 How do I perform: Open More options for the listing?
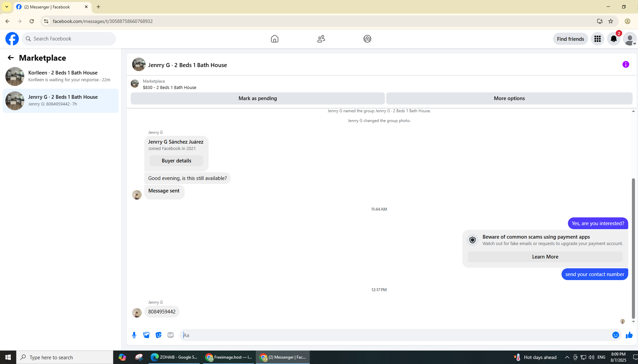point(509,98)
